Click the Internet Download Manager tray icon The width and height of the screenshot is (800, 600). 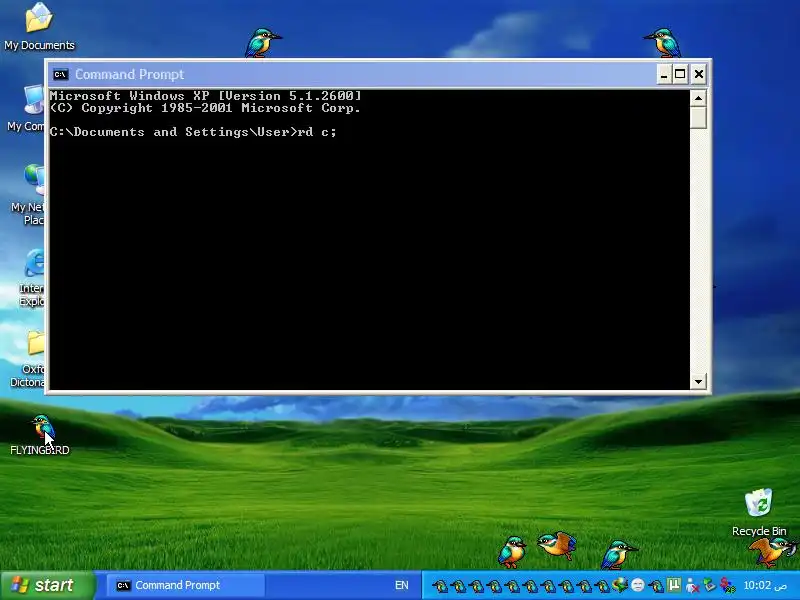[619, 585]
